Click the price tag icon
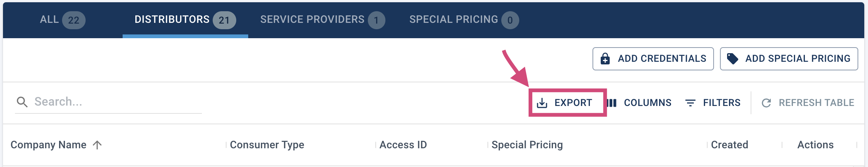 click(732, 59)
